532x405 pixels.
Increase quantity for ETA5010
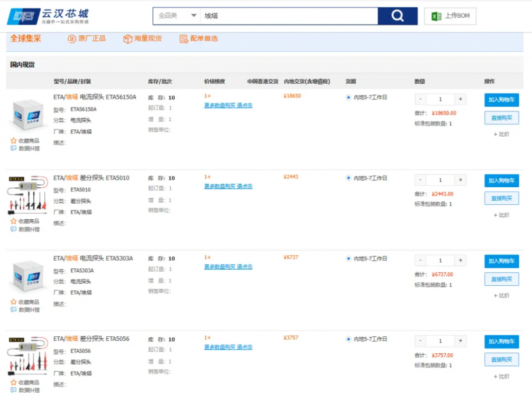[x=461, y=180]
